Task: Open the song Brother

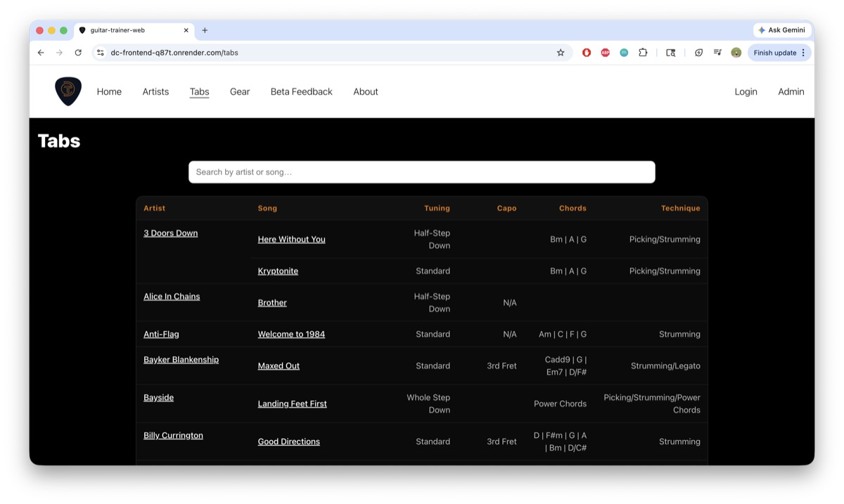Action: tap(272, 302)
